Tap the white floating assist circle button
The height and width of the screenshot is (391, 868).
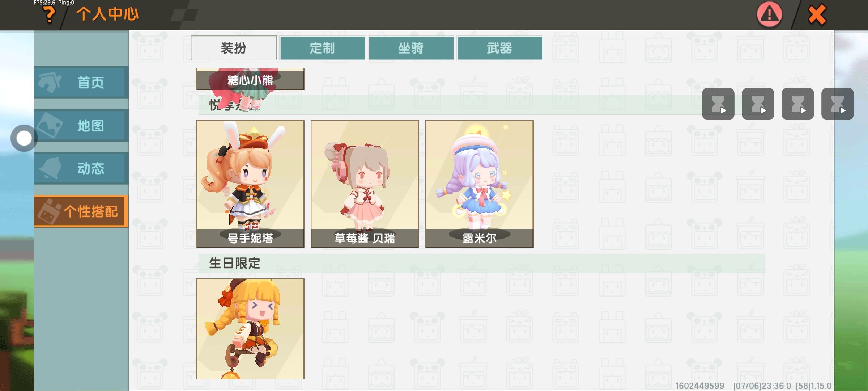(24, 138)
